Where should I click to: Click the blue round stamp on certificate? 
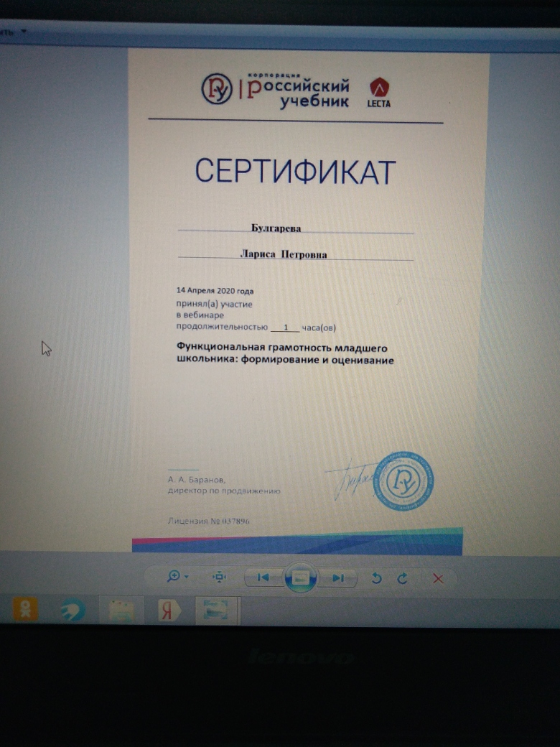click(406, 481)
